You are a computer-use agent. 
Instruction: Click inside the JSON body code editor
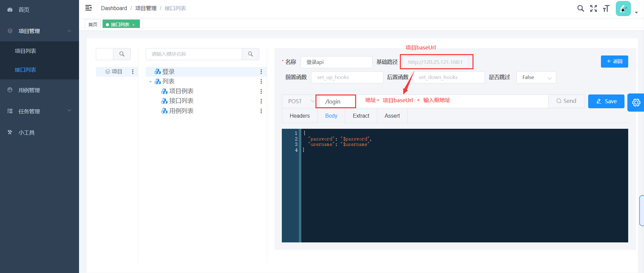coord(464,186)
